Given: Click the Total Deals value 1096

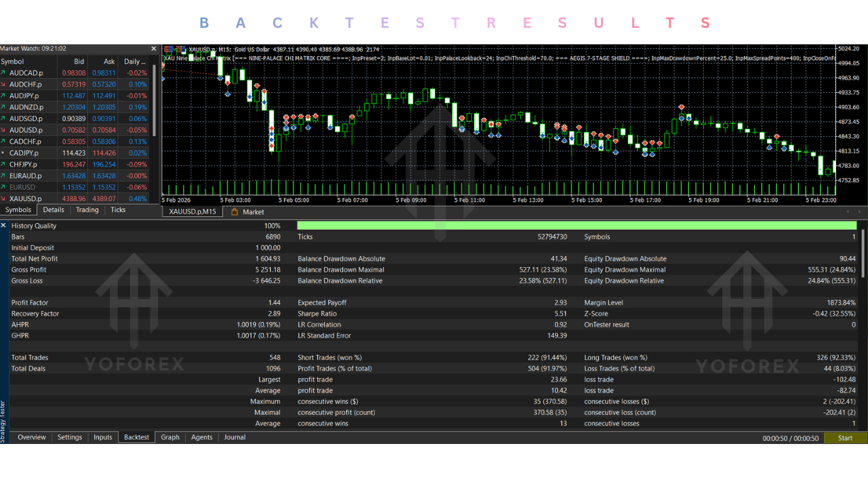Looking at the screenshot, I should click(x=273, y=369).
